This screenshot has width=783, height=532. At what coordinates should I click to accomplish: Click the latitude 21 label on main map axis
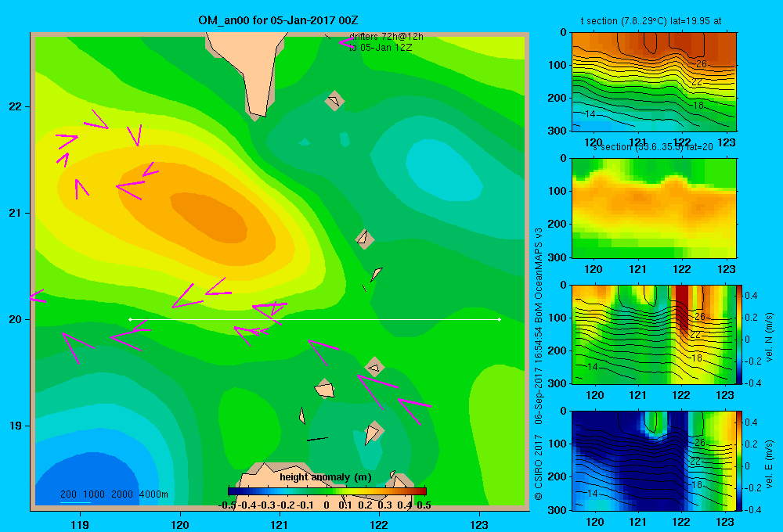16,213
